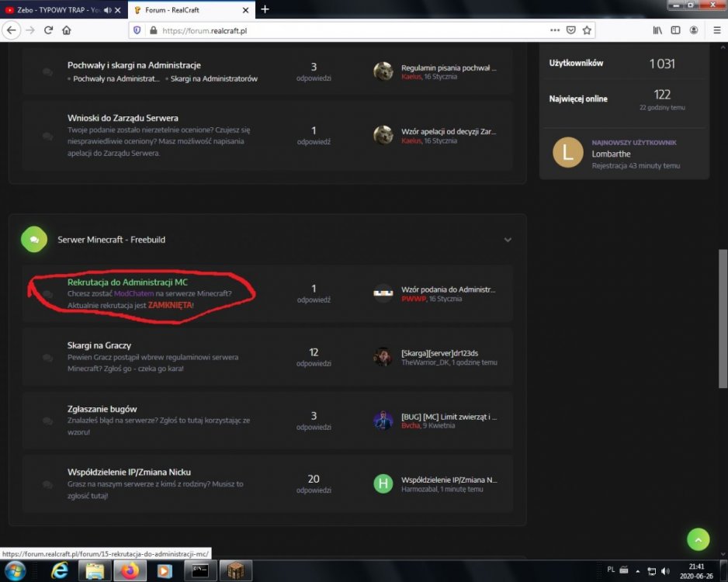Go to the browser home page
The width and height of the screenshot is (728, 582).
pos(67,30)
